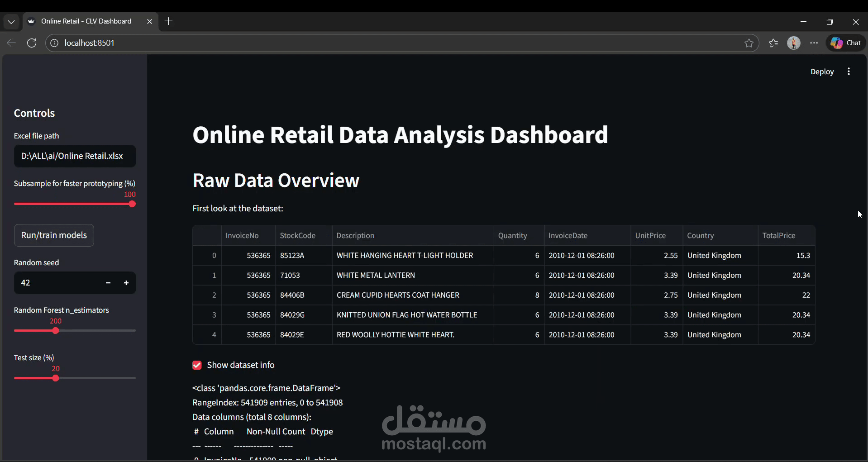Viewport: 868px width, 462px height.
Task: Open the Streamlit three-dot app menu
Action: tap(849, 71)
